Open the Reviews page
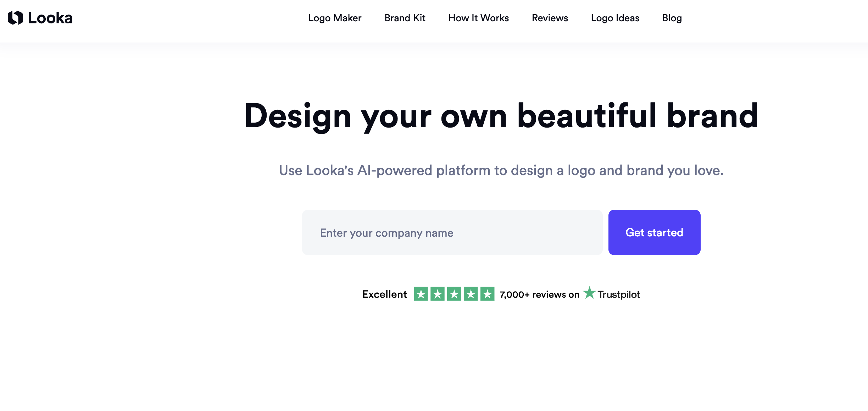 pos(550,18)
